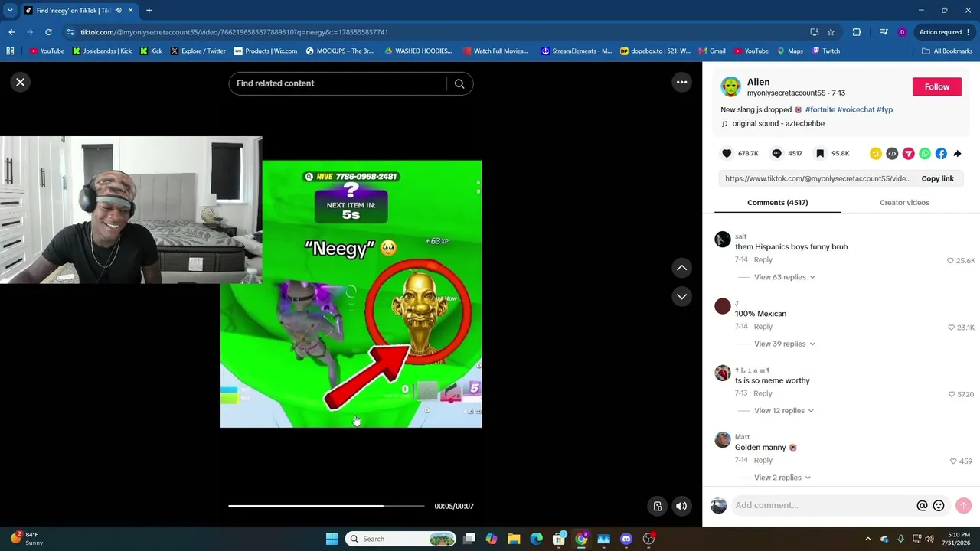Open the browser Extensions puzzle icon
Image resolution: width=980 pixels, height=551 pixels.
coord(857,32)
